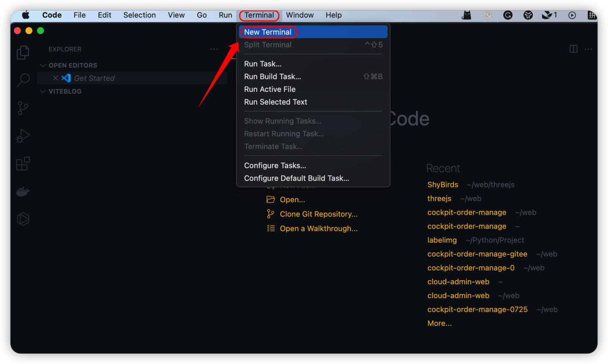Open recent project threejs
This screenshot has width=608, height=364.
[x=439, y=198]
